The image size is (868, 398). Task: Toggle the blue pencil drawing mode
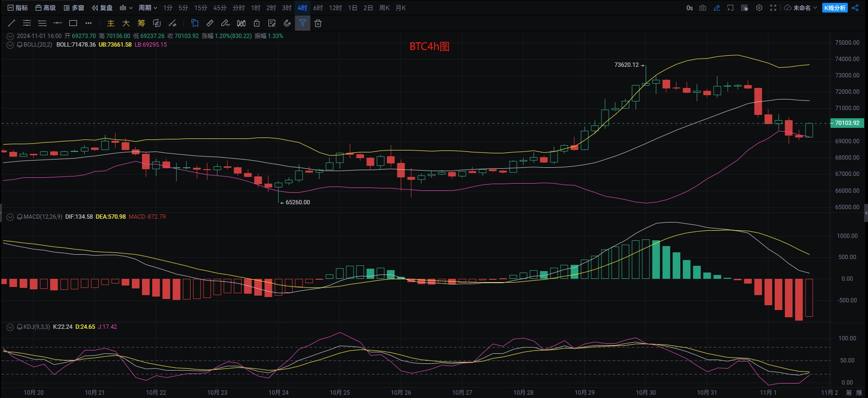(716, 8)
